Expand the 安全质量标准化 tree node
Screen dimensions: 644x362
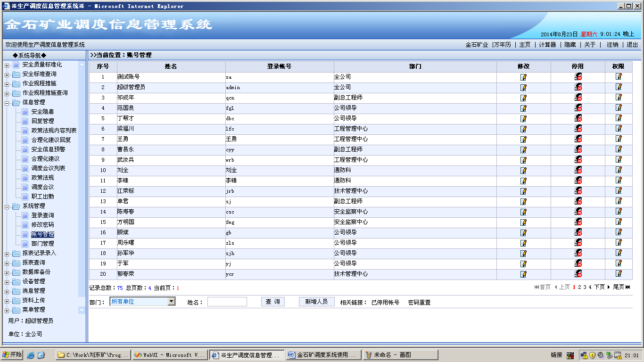tap(7, 65)
